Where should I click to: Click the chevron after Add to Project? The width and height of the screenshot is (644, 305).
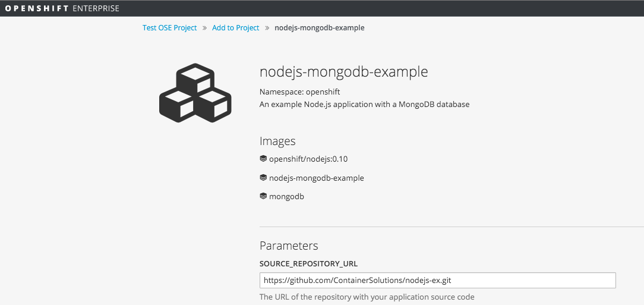[x=267, y=28]
